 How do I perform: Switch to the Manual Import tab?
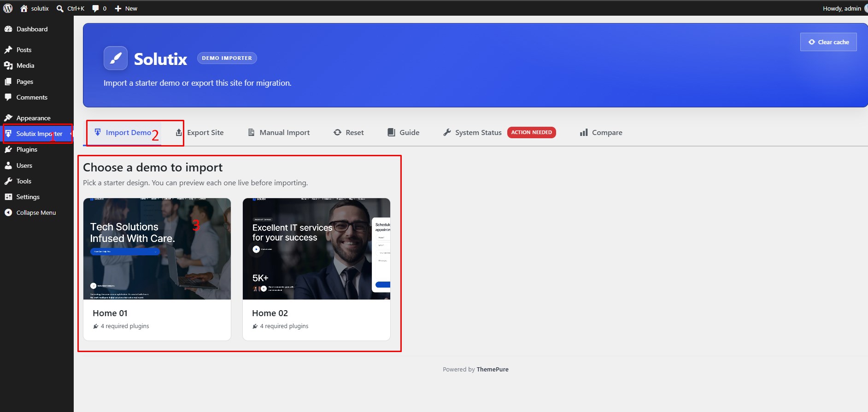point(279,133)
